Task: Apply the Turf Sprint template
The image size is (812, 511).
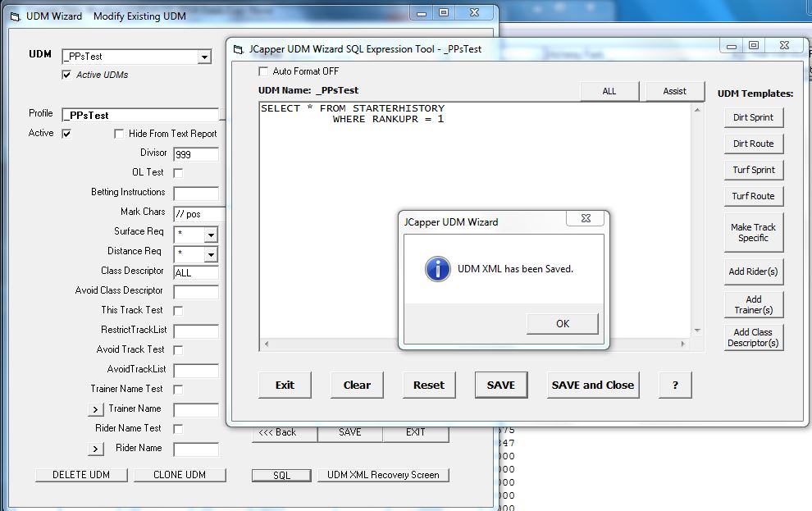Action: (753, 170)
